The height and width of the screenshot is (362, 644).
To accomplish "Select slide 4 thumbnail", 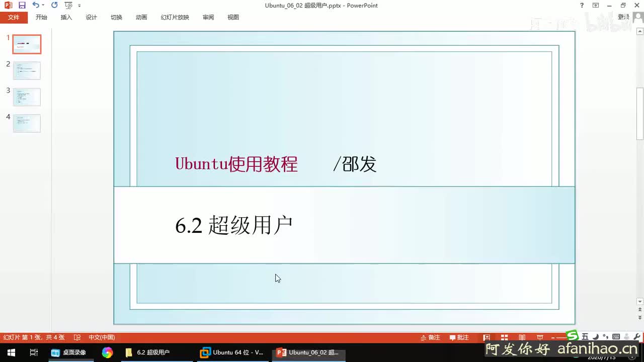I will pyautogui.click(x=27, y=123).
